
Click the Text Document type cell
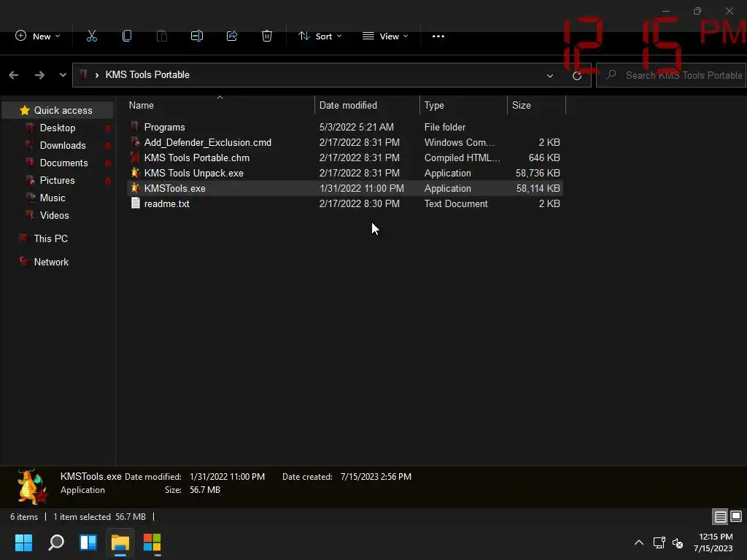[x=456, y=203]
